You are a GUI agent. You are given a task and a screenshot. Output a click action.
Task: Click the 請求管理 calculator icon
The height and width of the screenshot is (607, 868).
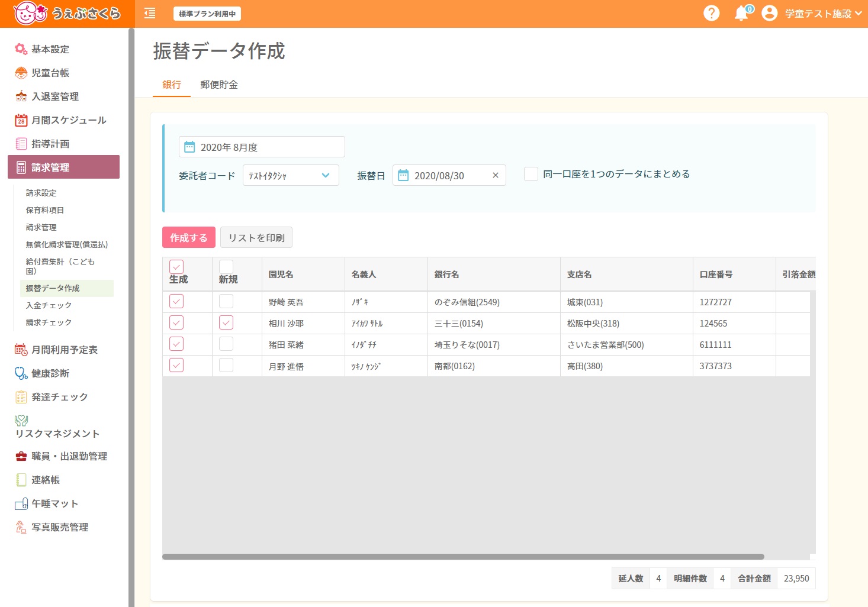[x=21, y=167]
